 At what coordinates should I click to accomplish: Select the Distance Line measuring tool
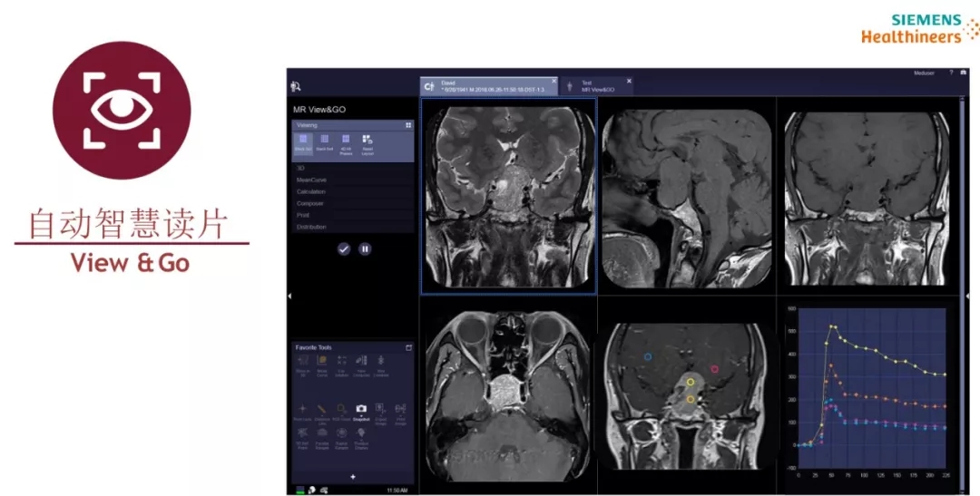click(x=322, y=414)
